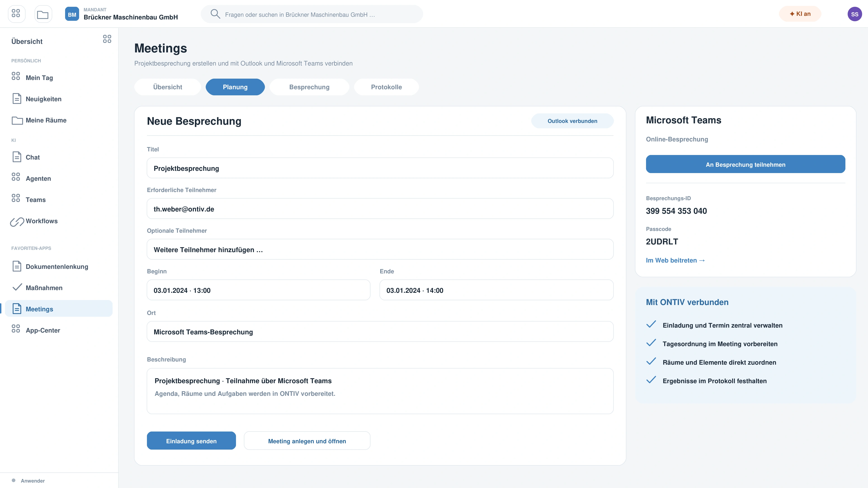Click the Maßnahmen checkmark icon

click(17, 287)
